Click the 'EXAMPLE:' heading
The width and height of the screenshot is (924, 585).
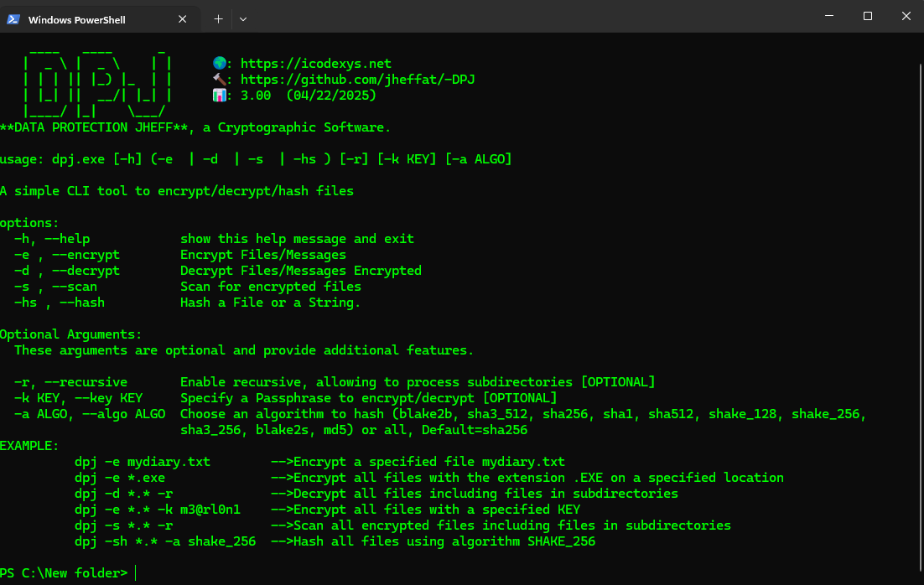click(29, 445)
